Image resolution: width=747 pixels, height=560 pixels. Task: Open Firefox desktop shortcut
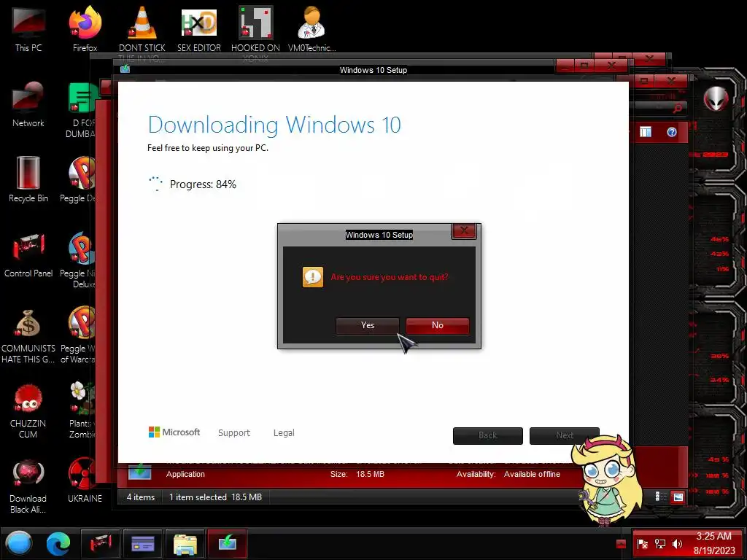click(x=85, y=28)
